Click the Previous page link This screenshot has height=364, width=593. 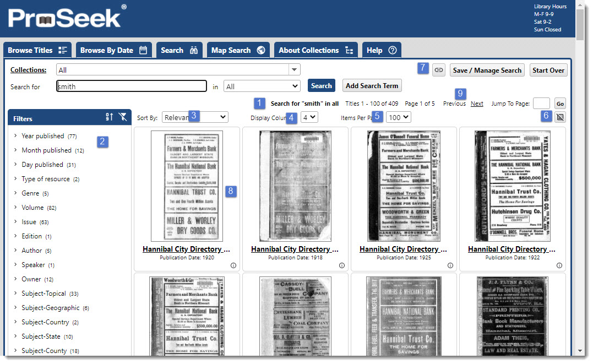click(455, 104)
